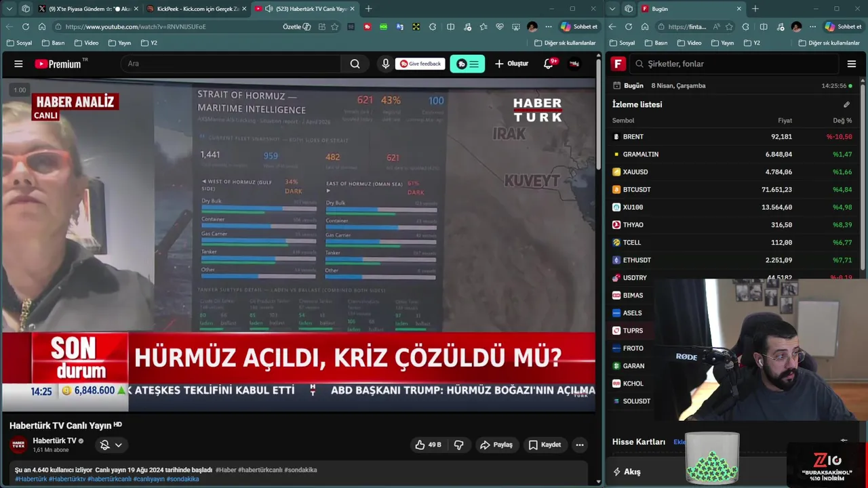Click Sohbet et Copilot in YouTube window
The height and width of the screenshot is (488, 868).
578,26
